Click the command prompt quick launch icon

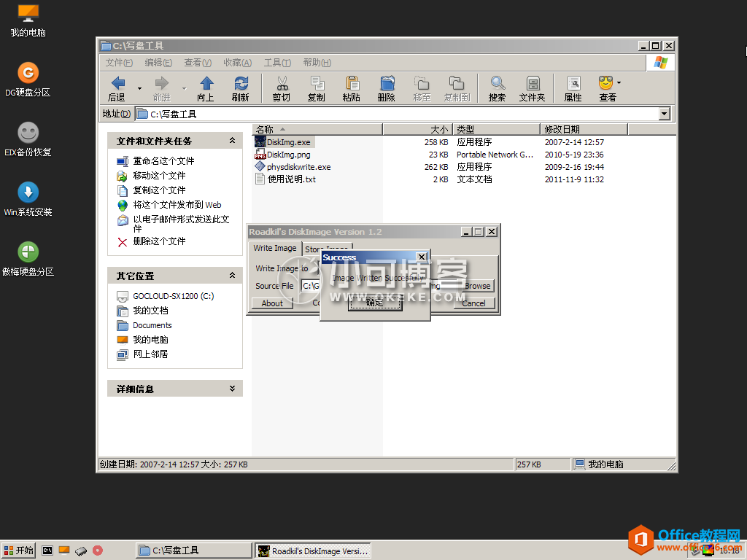pos(47,551)
